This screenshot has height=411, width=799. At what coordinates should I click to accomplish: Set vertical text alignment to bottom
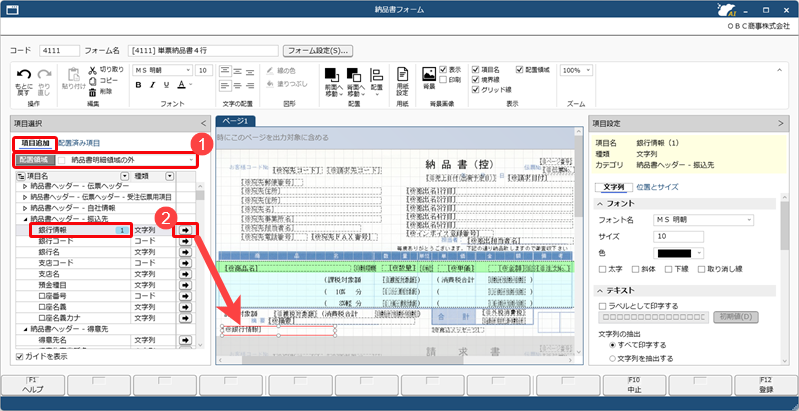click(x=250, y=71)
